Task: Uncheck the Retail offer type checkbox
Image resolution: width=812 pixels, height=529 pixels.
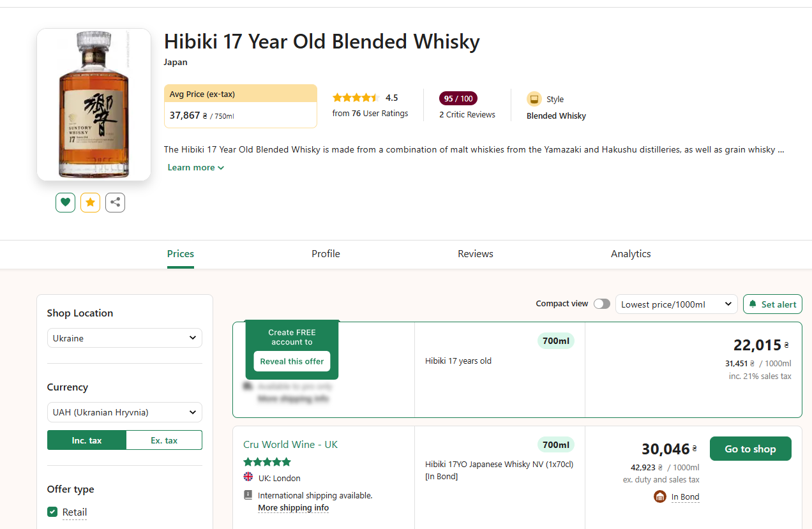Action: (x=52, y=512)
